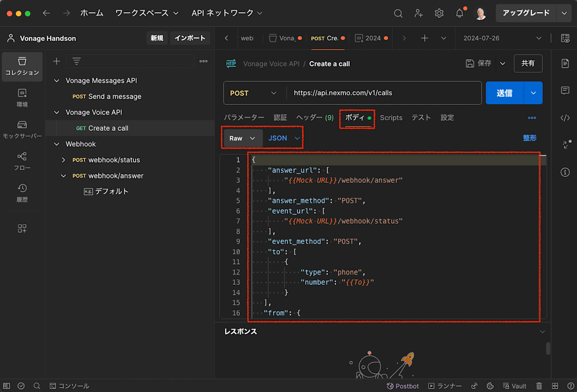This screenshot has height=392, width=577.
Task: Open the settings gear icon in header
Action: click(439, 13)
